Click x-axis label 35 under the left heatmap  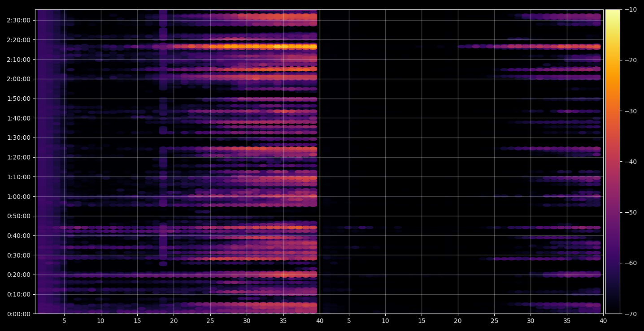[283, 321]
